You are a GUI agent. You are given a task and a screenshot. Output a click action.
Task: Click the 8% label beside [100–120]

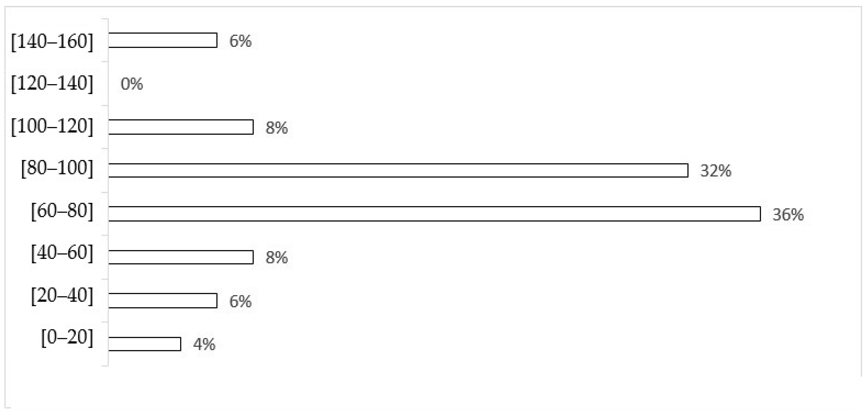point(277,128)
